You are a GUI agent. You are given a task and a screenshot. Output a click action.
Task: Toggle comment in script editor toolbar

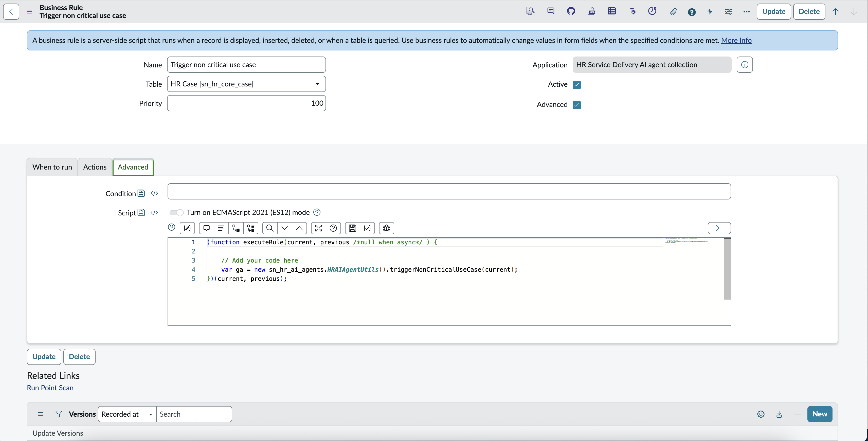tap(207, 228)
